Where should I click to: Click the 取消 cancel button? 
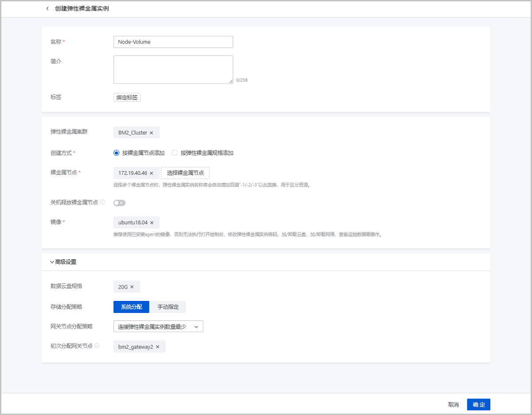(x=453, y=405)
